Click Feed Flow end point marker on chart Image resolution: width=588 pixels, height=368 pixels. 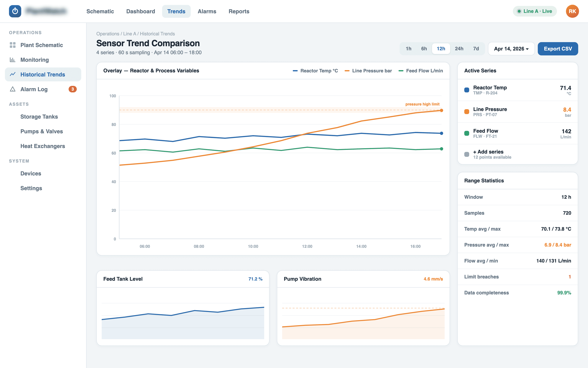click(441, 149)
